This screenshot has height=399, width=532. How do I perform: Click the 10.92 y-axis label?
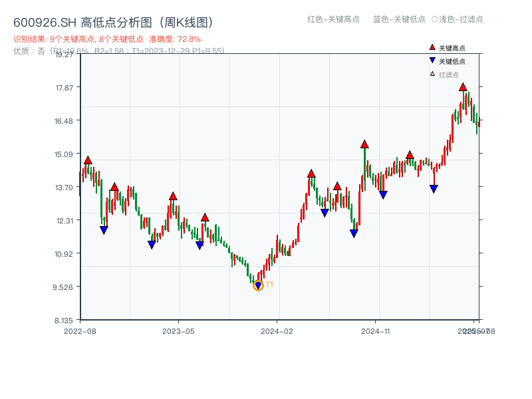point(64,254)
